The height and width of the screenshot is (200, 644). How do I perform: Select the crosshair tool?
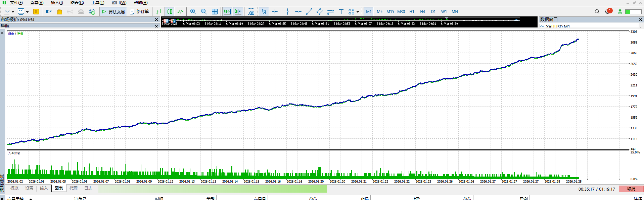(275, 12)
